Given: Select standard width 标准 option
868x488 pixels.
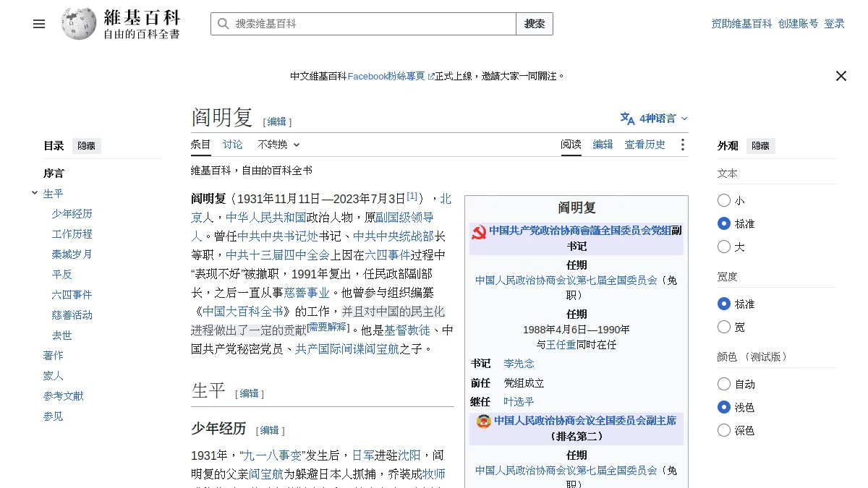Looking at the screenshot, I should pyautogui.click(x=724, y=304).
